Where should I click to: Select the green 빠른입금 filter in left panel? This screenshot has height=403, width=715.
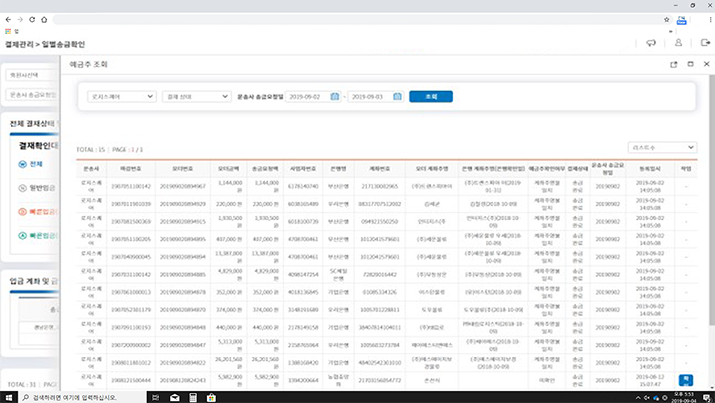37,236
